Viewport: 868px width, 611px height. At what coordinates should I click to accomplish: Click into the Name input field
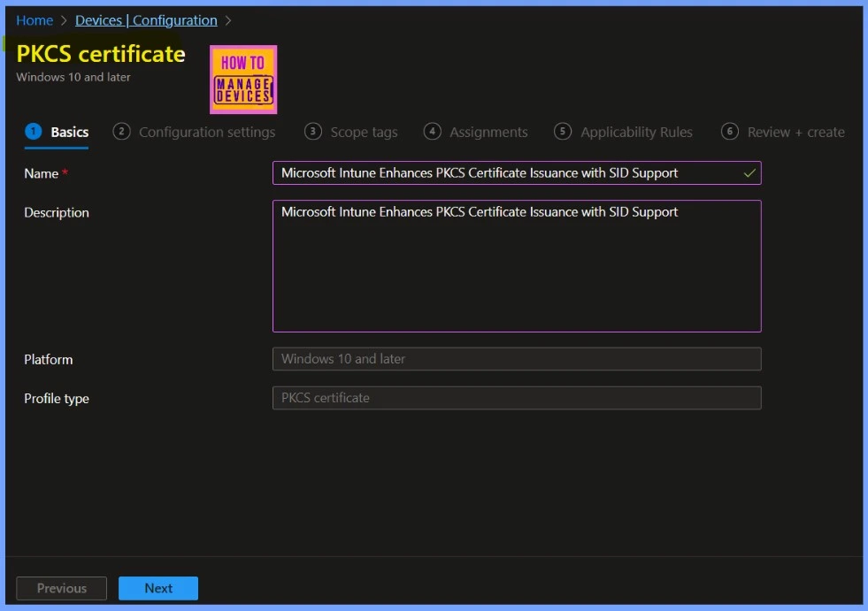tap(517, 173)
